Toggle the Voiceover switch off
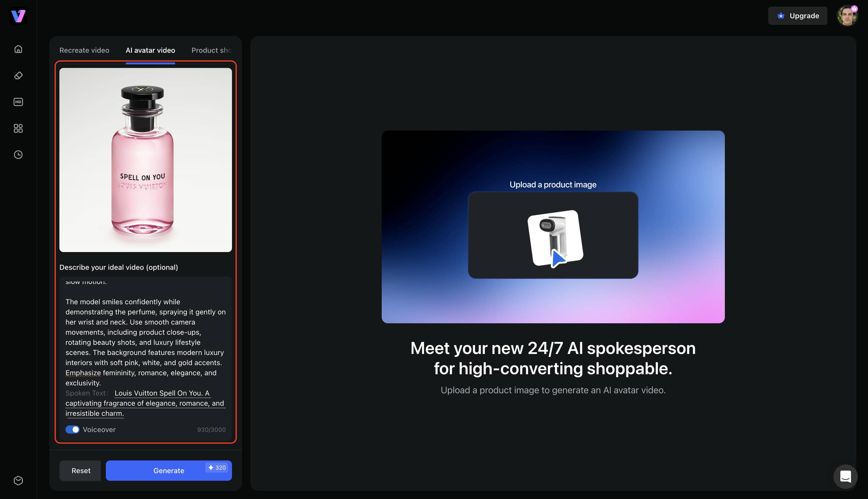The width and height of the screenshot is (868, 499). 72,430
